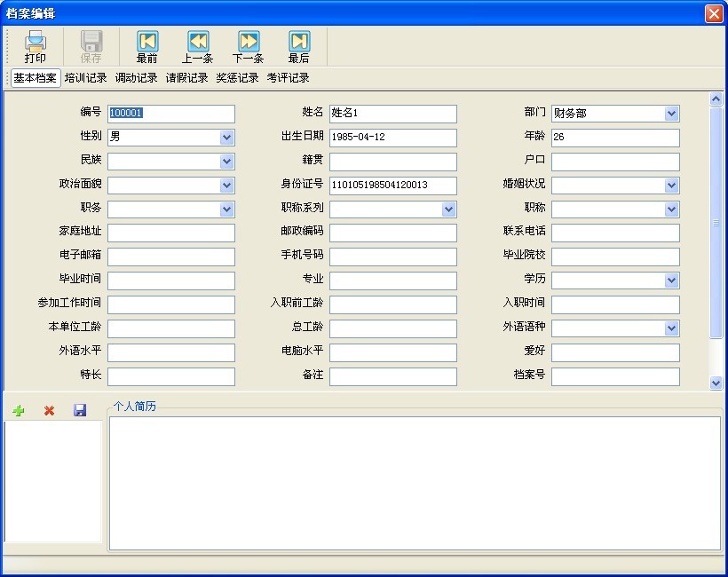Close the 档案编辑 window

tap(714, 13)
